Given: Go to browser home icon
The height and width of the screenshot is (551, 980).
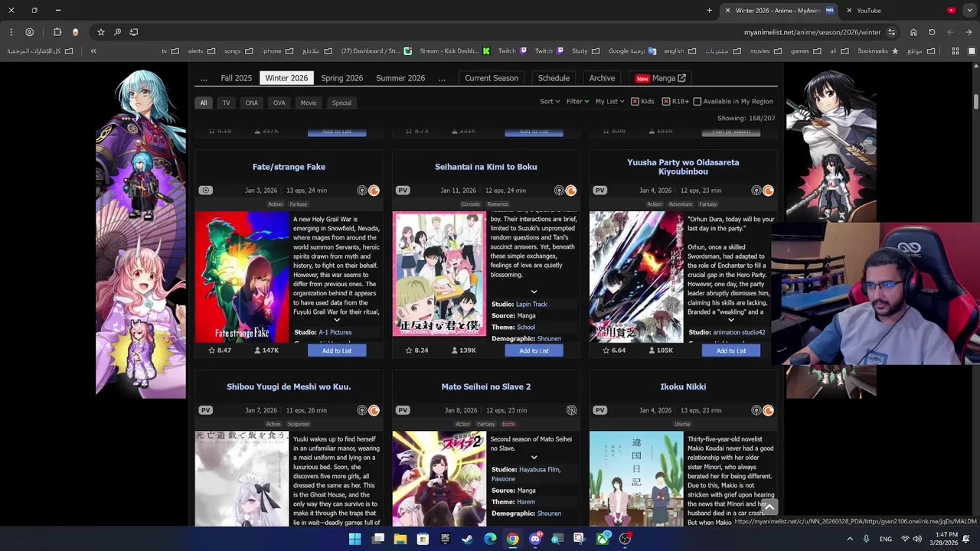Looking at the screenshot, I should (913, 32).
